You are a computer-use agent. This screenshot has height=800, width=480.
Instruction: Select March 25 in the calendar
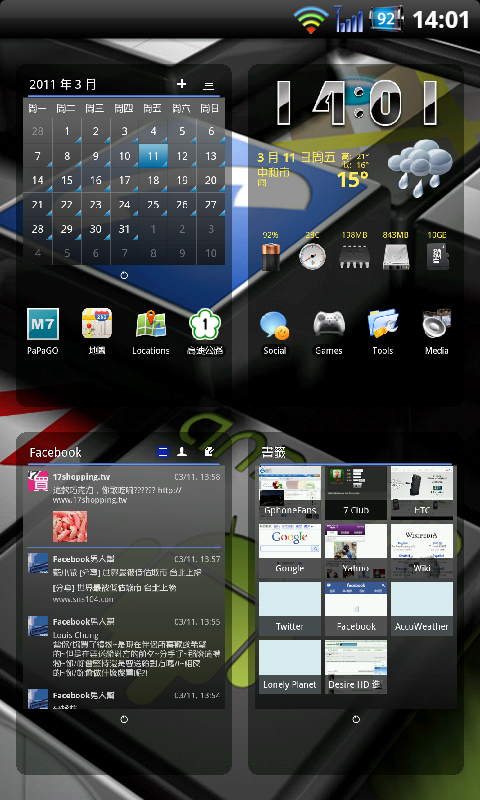(154, 205)
